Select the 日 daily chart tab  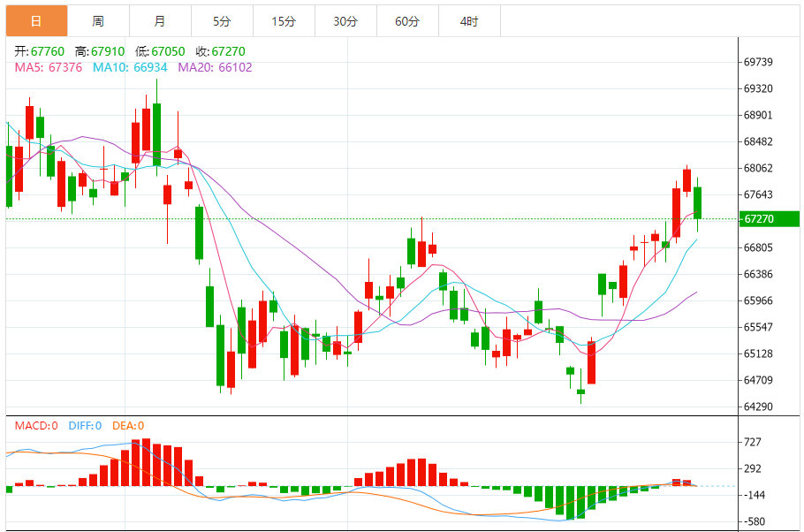click(36, 21)
